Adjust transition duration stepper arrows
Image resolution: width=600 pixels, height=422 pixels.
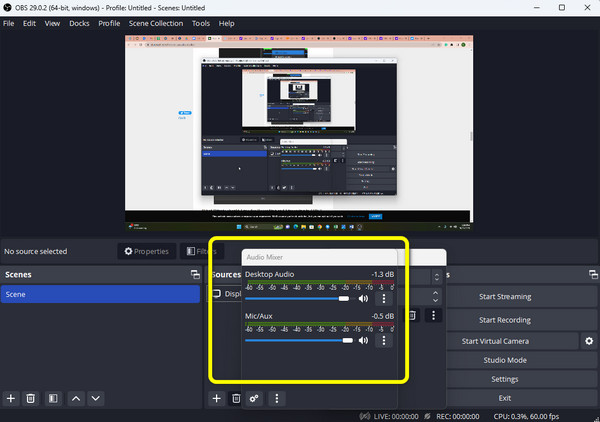pos(435,296)
